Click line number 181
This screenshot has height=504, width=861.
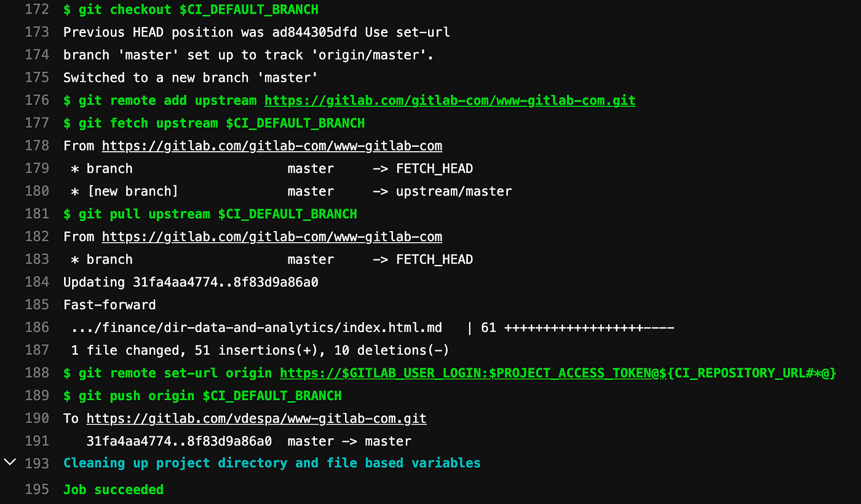37,214
